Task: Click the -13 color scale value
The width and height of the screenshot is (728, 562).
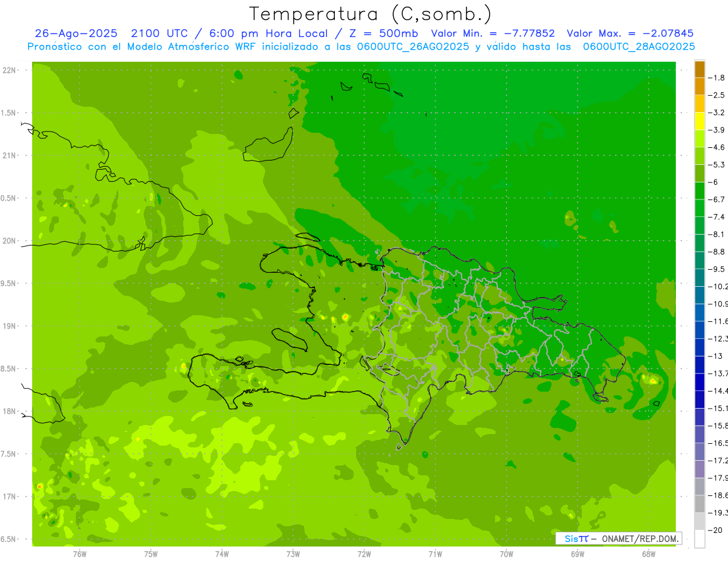Action: pyautogui.click(x=716, y=356)
